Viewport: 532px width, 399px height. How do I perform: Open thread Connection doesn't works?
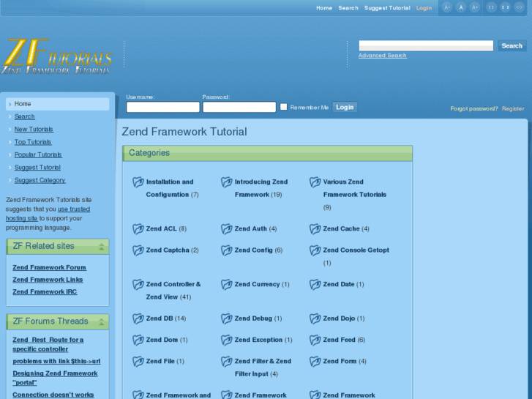(53, 395)
